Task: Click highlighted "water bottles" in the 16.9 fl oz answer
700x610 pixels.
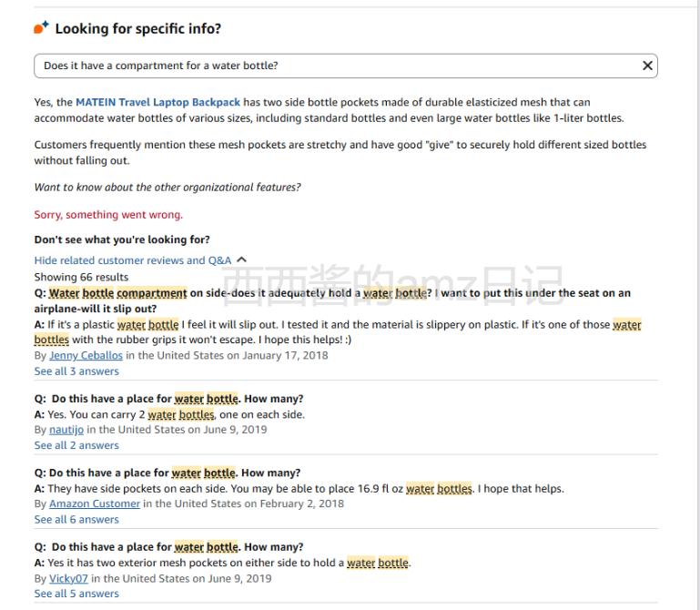Action: [x=439, y=489]
